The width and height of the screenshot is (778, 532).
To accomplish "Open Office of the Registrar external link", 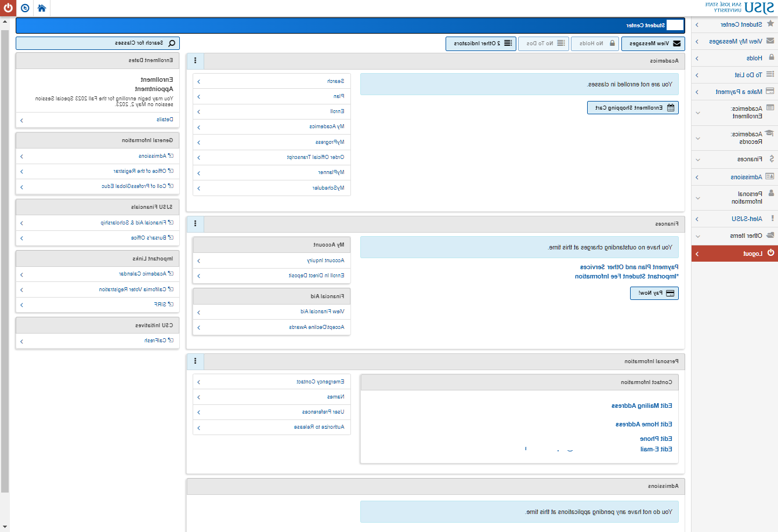I will click(97, 171).
